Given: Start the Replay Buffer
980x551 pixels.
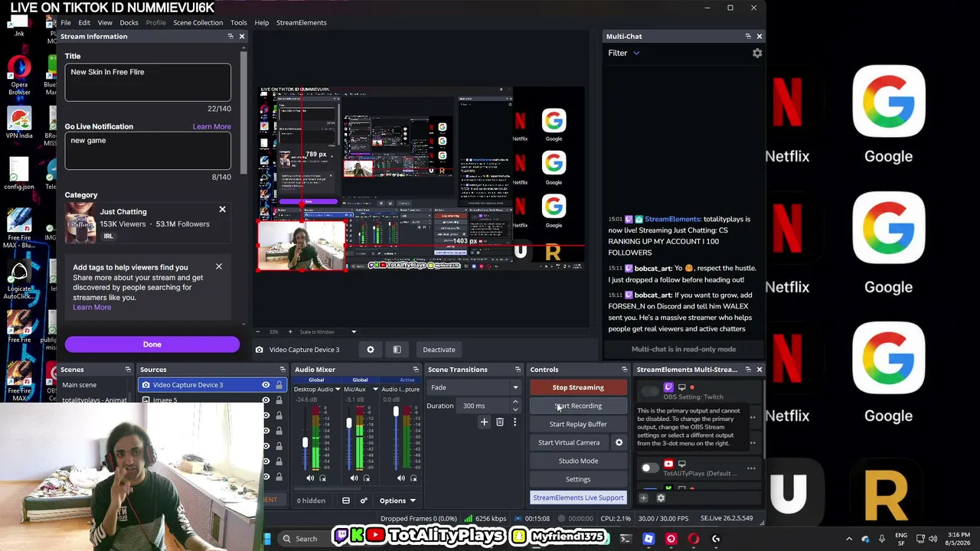Looking at the screenshot, I should 578,424.
